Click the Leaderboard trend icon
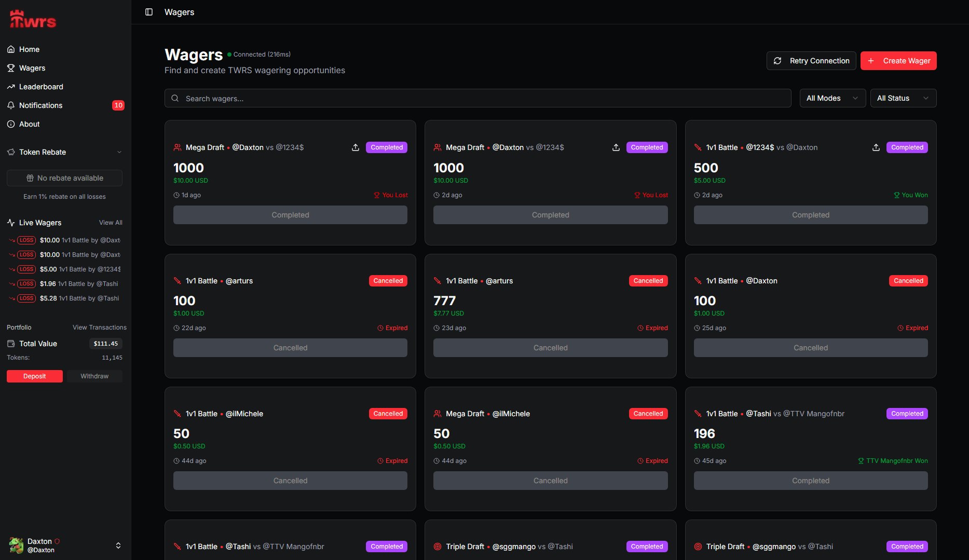Image resolution: width=969 pixels, height=560 pixels. click(x=11, y=87)
